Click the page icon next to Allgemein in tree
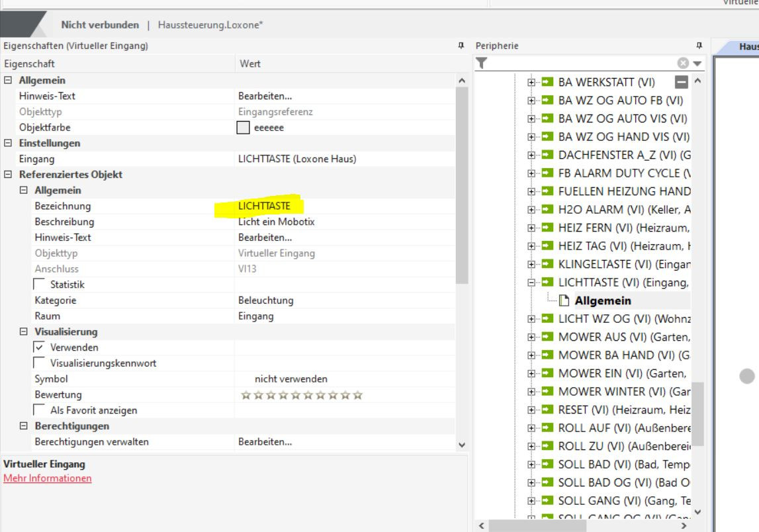Image resolution: width=759 pixels, height=532 pixels. point(565,300)
